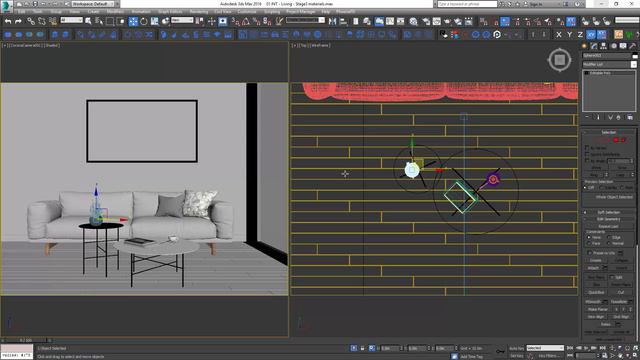Open the Motion command panel tab
640x360 pixels.
[613, 46]
